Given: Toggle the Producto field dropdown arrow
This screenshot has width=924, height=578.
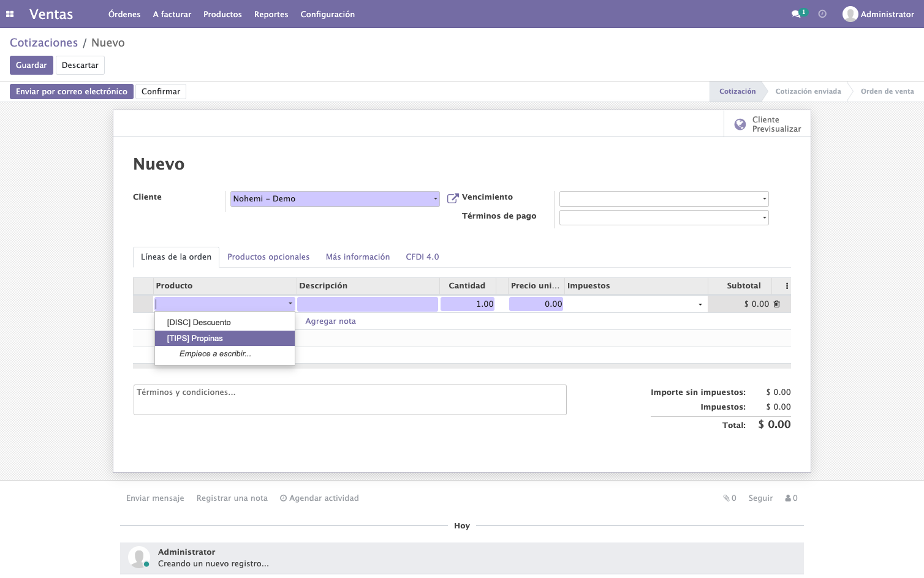Looking at the screenshot, I should (x=290, y=304).
